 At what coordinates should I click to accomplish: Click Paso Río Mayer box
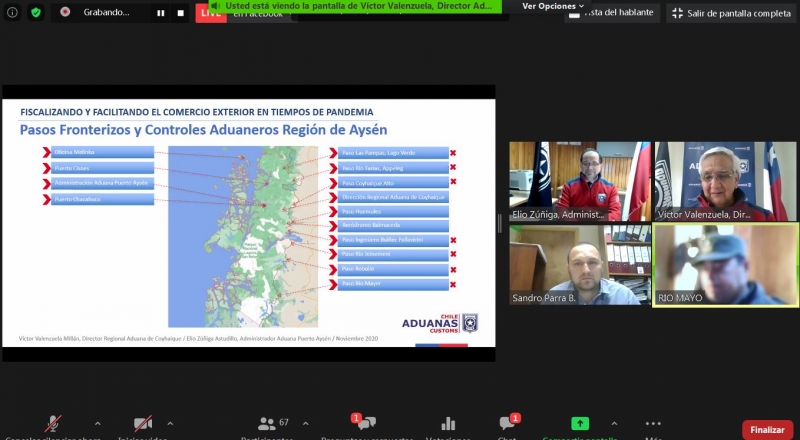(393, 284)
